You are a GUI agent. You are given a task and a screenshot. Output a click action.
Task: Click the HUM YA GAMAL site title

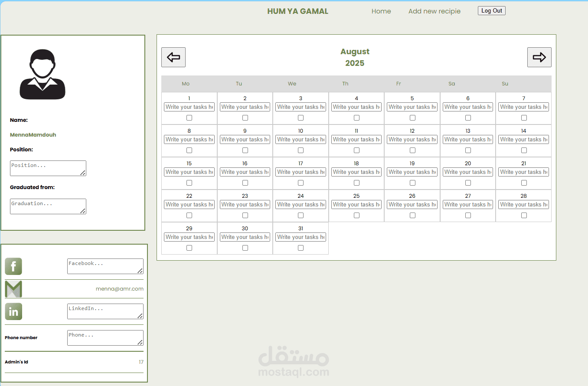[298, 11]
